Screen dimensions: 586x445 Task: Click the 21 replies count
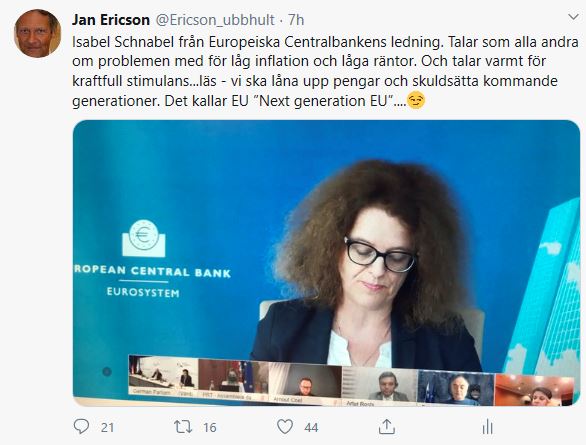pyautogui.click(x=107, y=427)
